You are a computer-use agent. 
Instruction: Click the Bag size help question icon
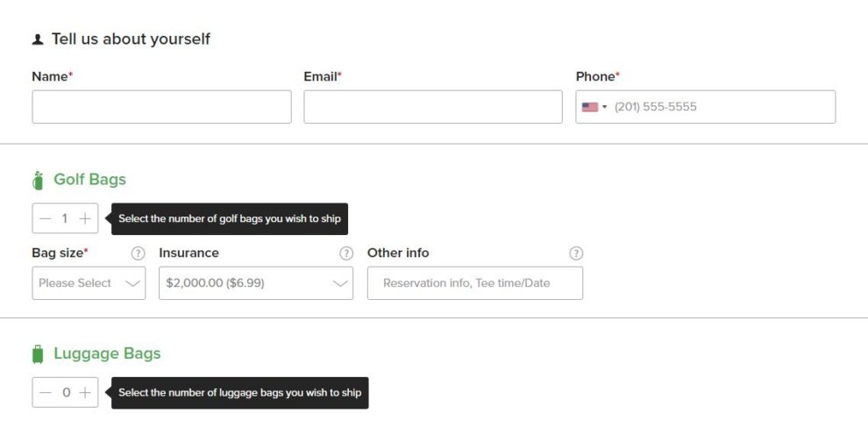138,253
